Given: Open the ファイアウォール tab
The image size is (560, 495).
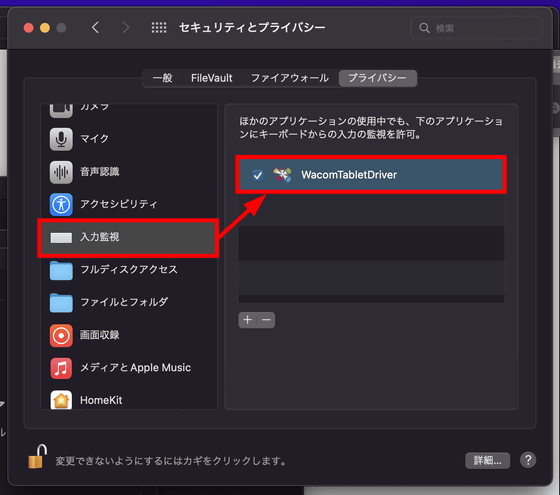Looking at the screenshot, I should tap(290, 78).
